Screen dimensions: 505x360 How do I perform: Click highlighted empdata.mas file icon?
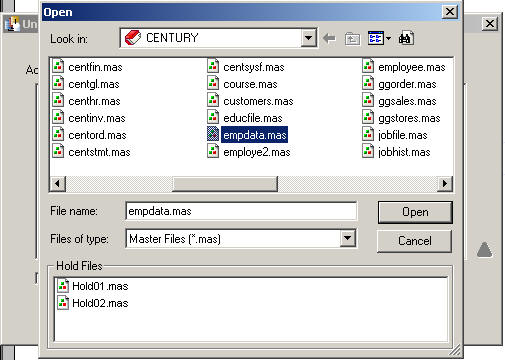pos(213,134)
